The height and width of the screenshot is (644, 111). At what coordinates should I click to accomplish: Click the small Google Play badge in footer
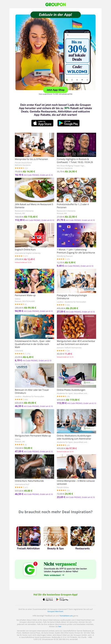click(x=62, y=599)
